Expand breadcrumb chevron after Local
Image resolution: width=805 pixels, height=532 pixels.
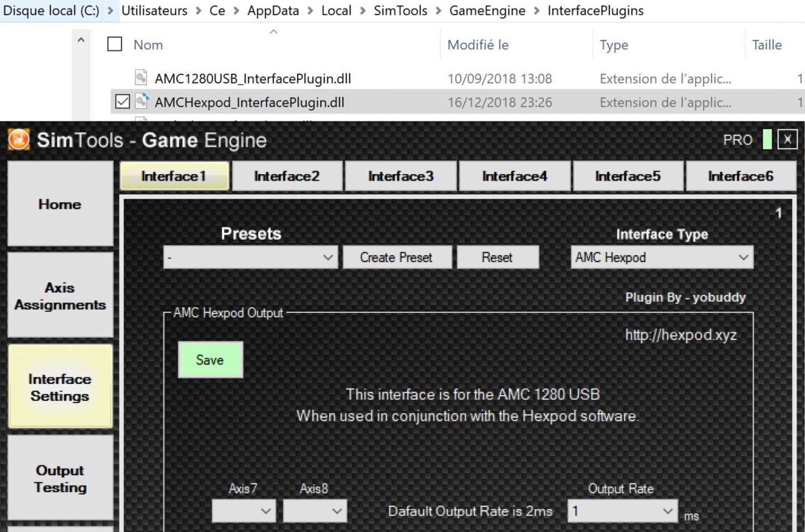363,11
